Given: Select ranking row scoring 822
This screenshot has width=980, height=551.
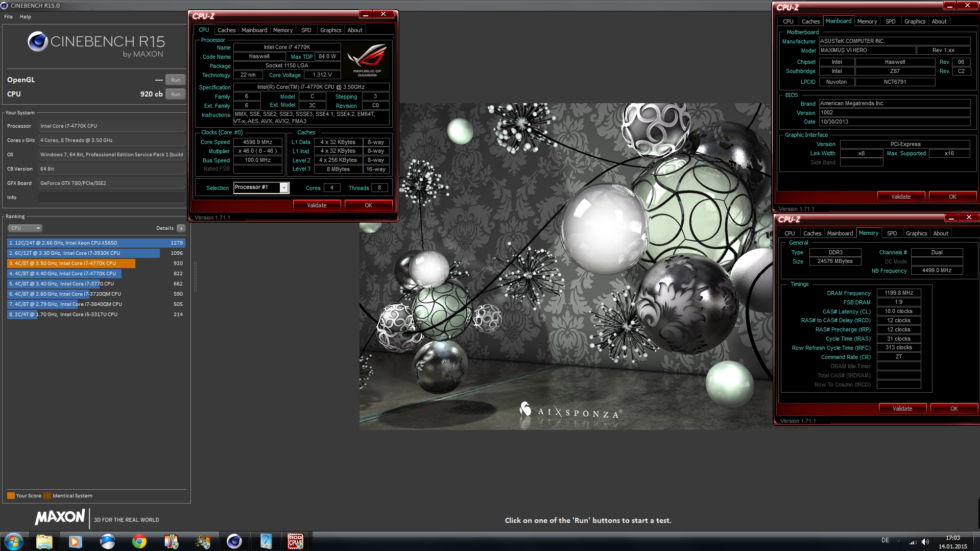Looking at the screenshot, I should tap(96, 274).
